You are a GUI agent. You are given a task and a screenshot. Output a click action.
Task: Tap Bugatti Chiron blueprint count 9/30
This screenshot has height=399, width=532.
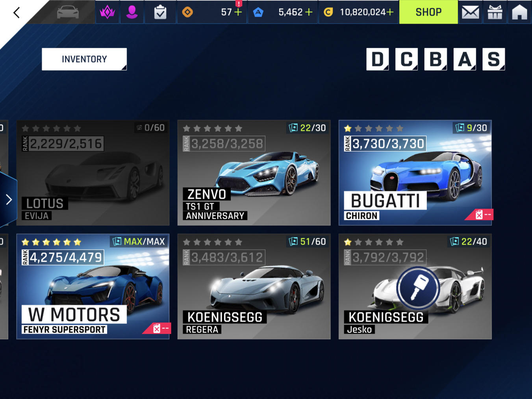(x=471, y=128)
